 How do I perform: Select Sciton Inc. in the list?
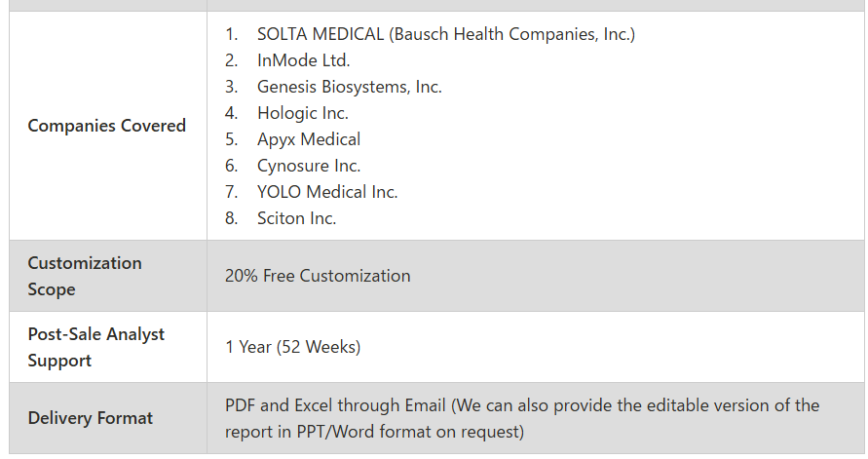(296, 218)
